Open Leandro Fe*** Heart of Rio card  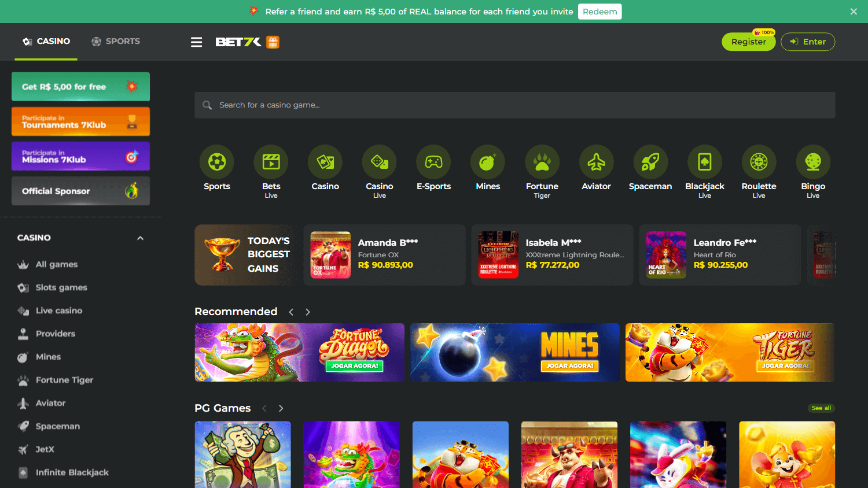click(720, 255)
